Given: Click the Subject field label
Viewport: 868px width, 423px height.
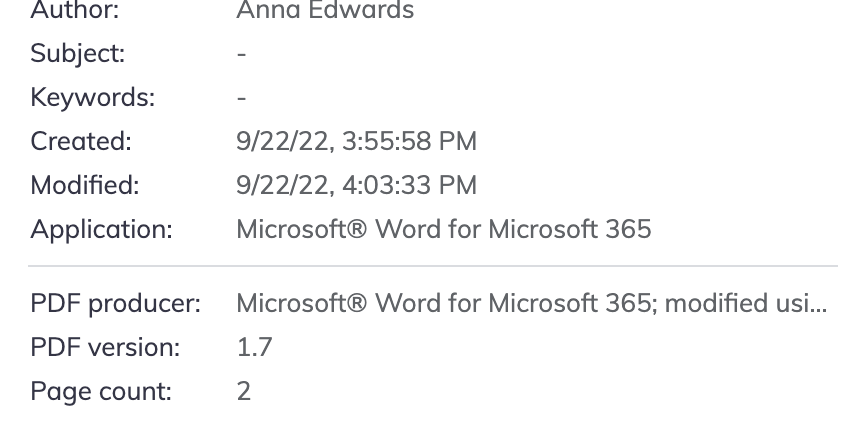Looking at the screenshot, I should coord(78,54).
